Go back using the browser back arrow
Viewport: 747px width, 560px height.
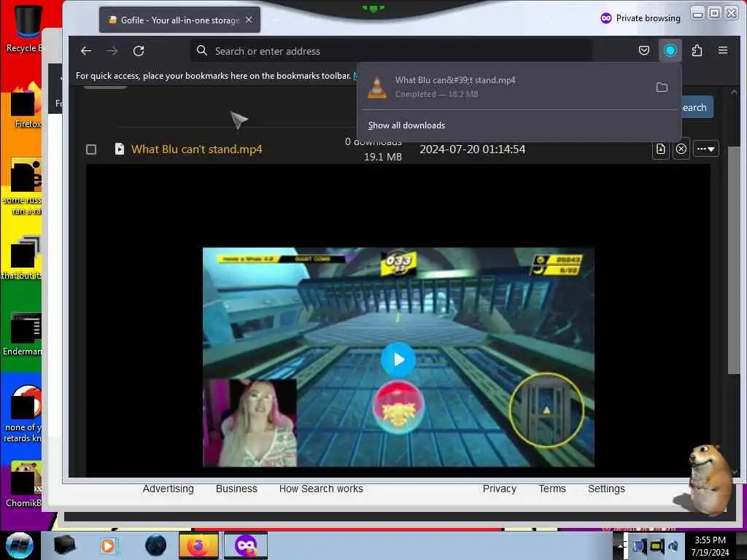(86, 51)
